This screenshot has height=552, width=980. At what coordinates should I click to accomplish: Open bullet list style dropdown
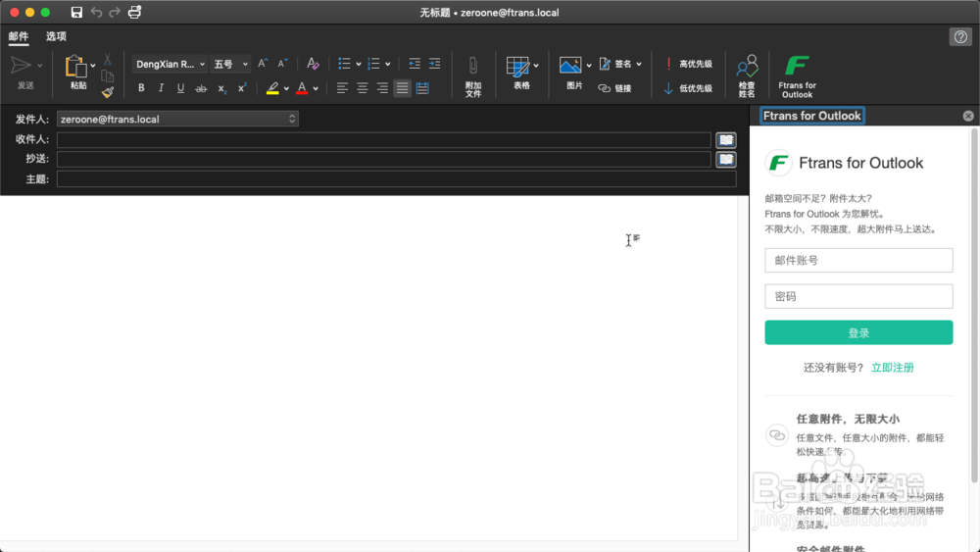tap(358, 64)
